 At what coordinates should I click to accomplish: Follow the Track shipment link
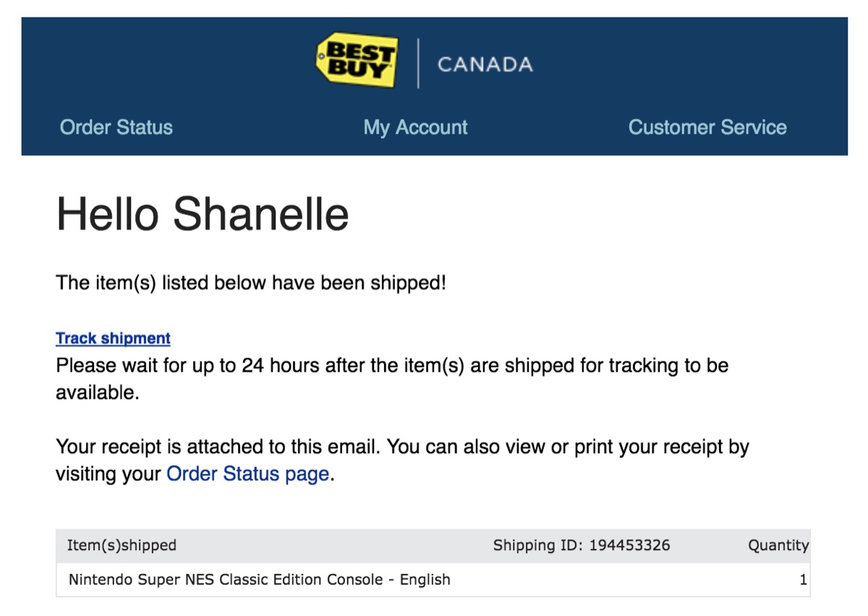(x=113, y=338)
